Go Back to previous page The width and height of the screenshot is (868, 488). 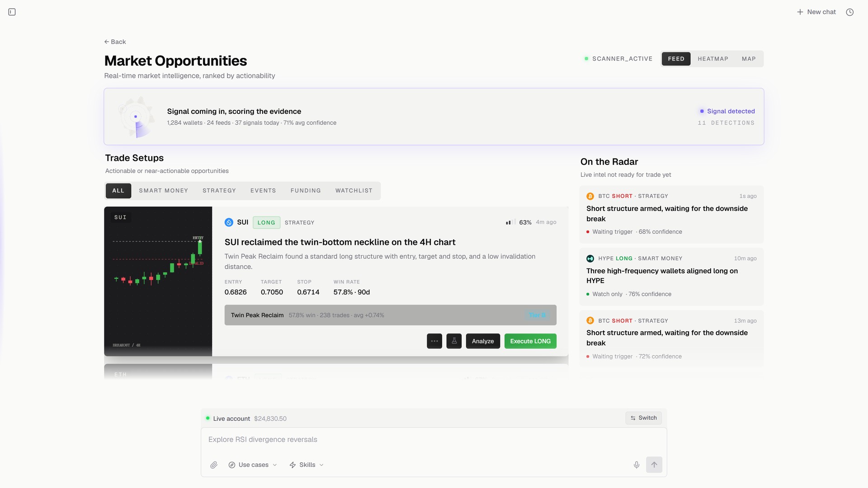(115, 42)
